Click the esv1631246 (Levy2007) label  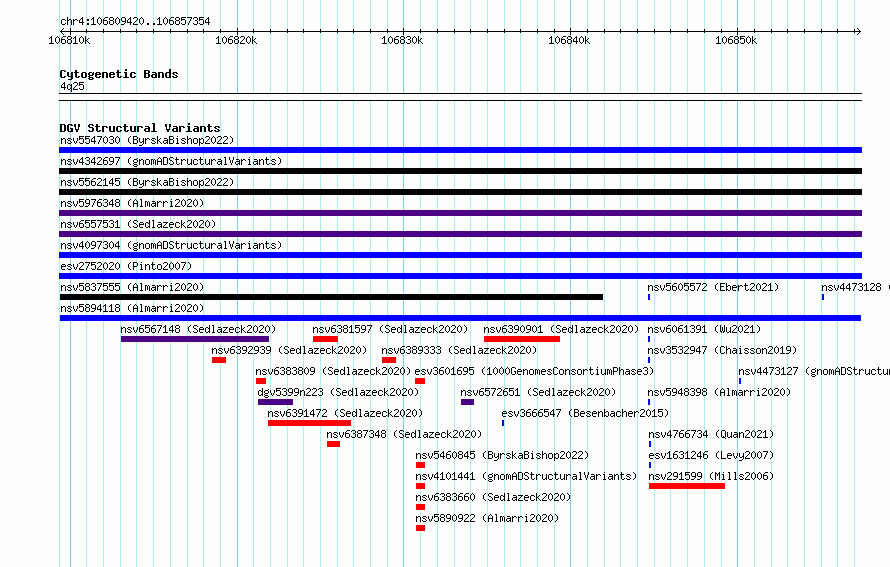click(711, 455)
